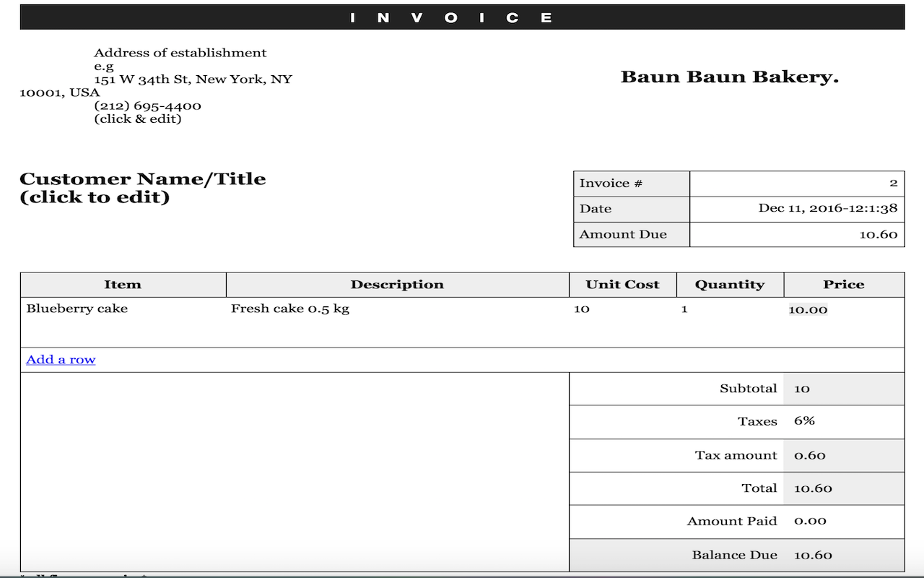The width and height of the screenshot is (924, 578).
Task: Click the phone number (212) 695-4400
Action: click(147, 106)
